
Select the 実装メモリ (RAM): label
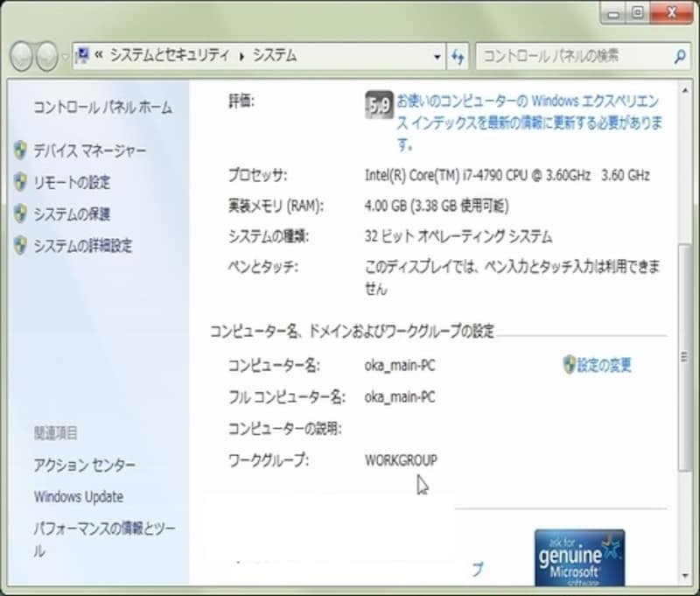tap(276, 206)
